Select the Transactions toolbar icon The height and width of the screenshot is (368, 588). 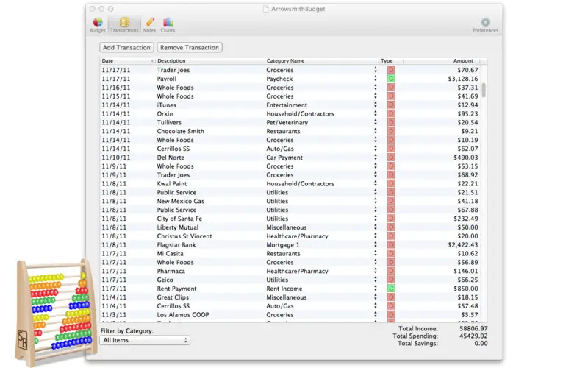pyautogui.click(x=124, y=25)
